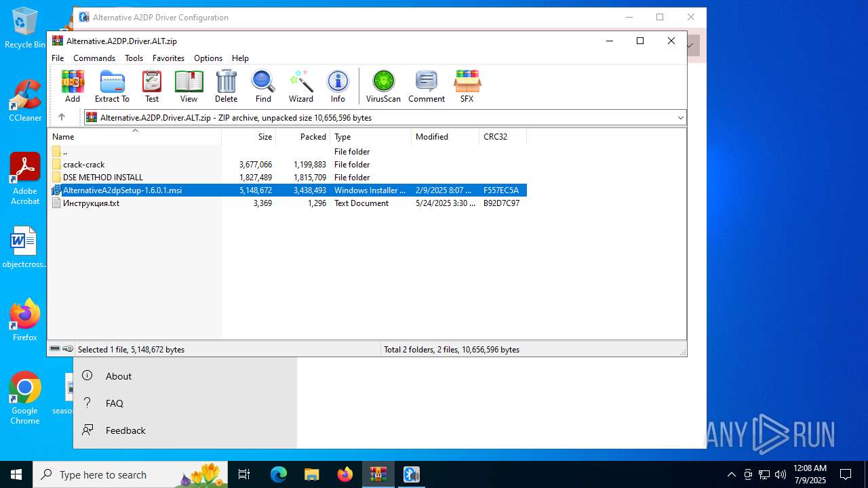The image size is (868, 488).
Task: Click the Bluetooth A2DP taskbar button
Action: pyautogui.click(x=412, y=474)
